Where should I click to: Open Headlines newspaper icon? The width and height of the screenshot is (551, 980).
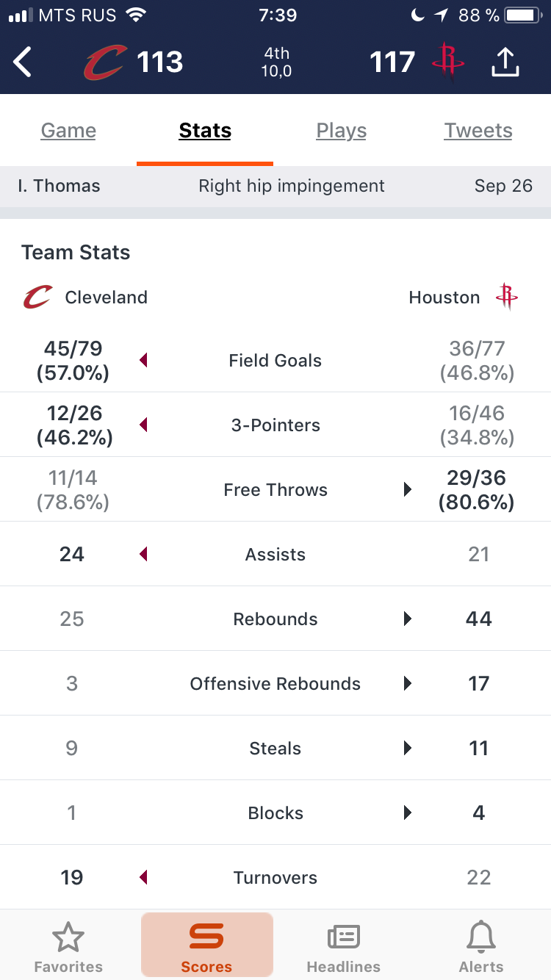point(343,937)
